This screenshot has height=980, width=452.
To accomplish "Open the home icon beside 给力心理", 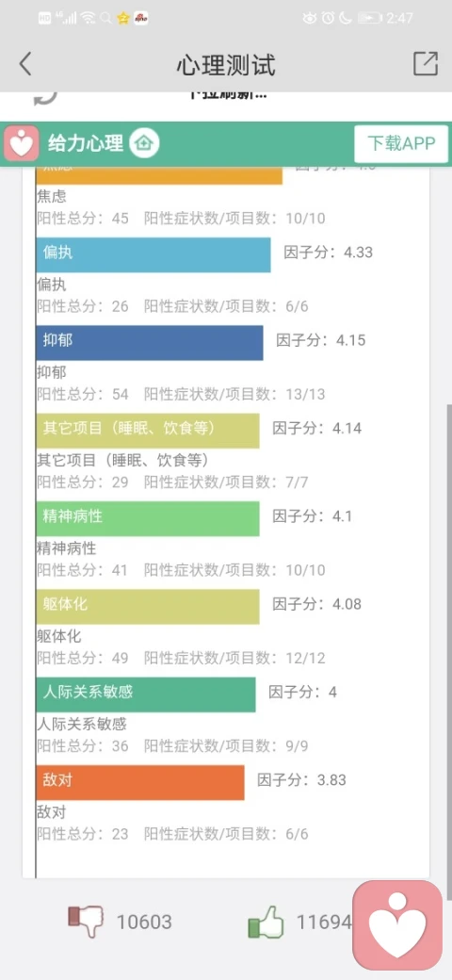I will pyautogui.click(x=145, y=144).
